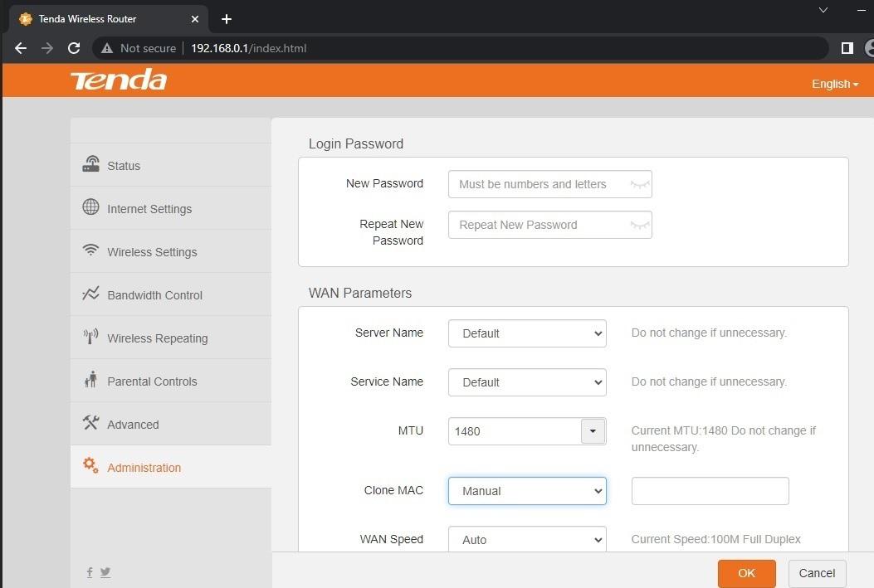This screenshot has width=874, height=588.
Task: Click the Bandwidth Control graph icon
Action: click(x=90, y=294)
